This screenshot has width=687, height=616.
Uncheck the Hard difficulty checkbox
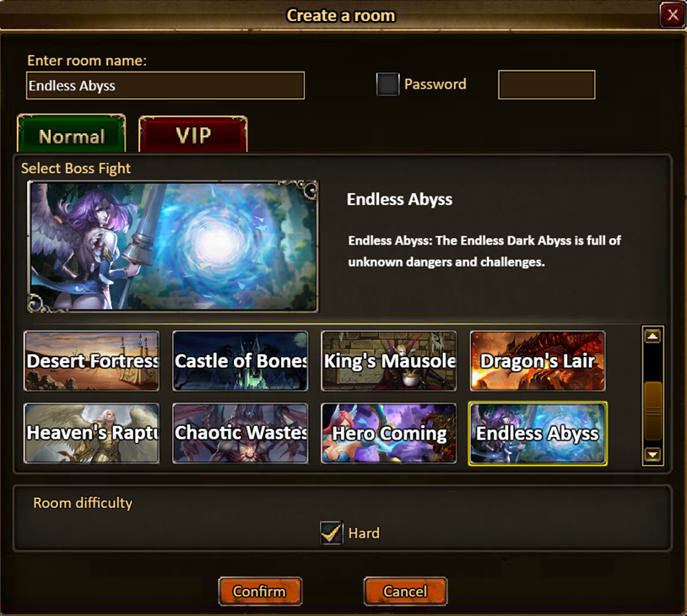point(331,532)
